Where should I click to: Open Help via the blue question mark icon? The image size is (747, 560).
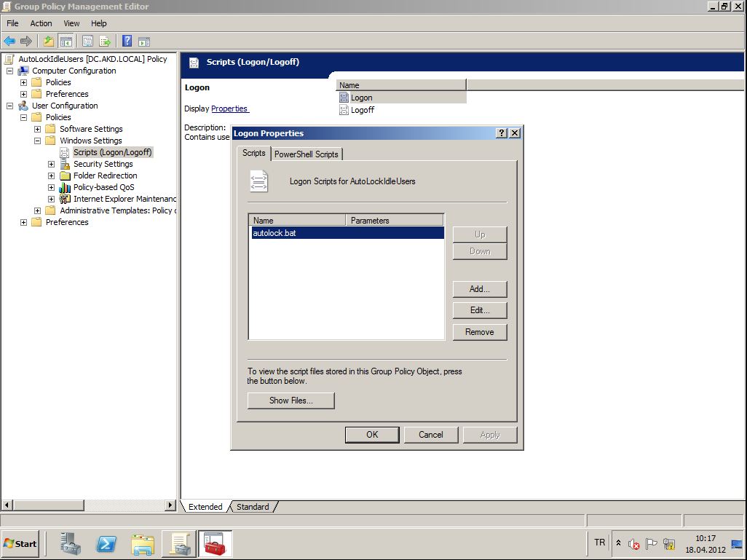pos(127,41)
